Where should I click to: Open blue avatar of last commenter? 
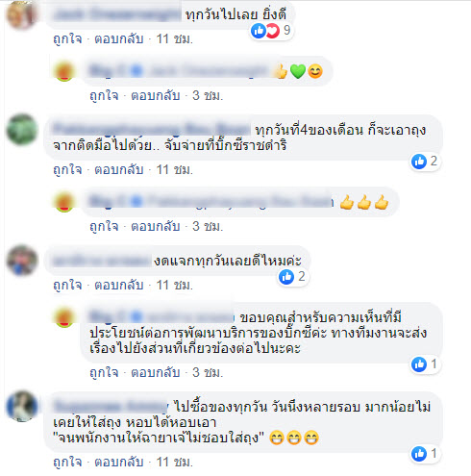tap(22, 407)
